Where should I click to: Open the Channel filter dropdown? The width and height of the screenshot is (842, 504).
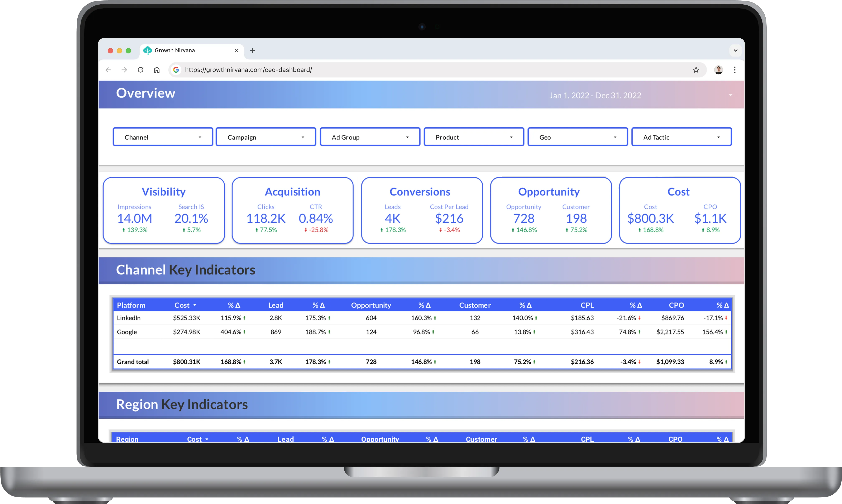tap(163, 137)
